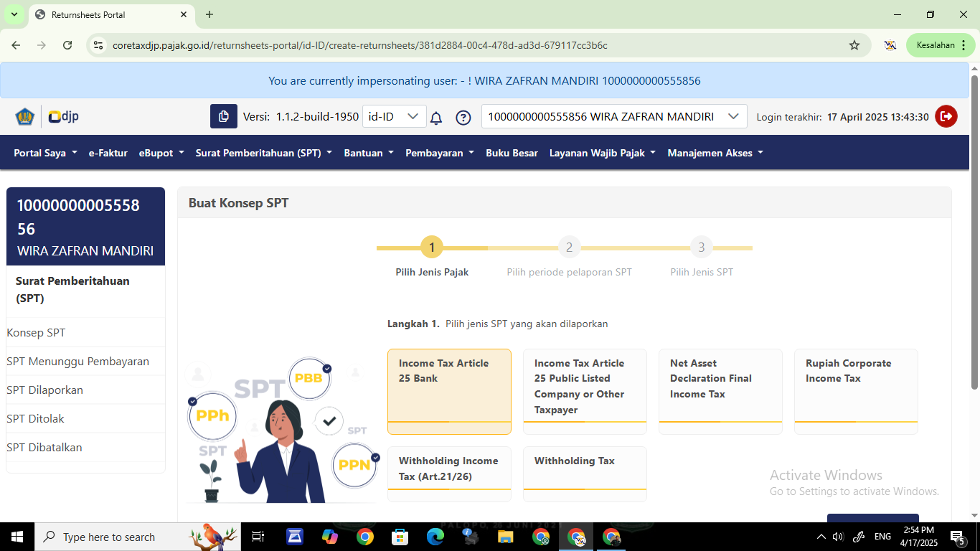Click the copy documents icon near Versi
This screenshot has width=980, height=551.
[x=223, y=116]
